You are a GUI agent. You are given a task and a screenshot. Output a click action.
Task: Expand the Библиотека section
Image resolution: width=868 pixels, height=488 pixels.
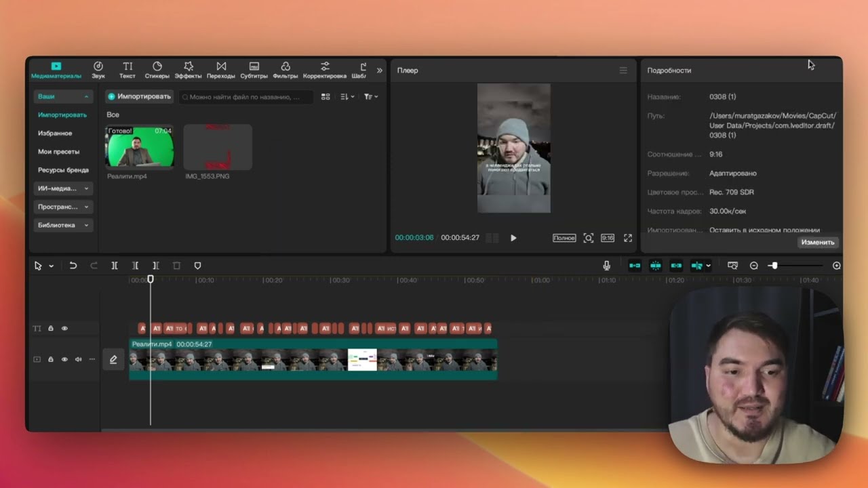click(x=63, y=225)
